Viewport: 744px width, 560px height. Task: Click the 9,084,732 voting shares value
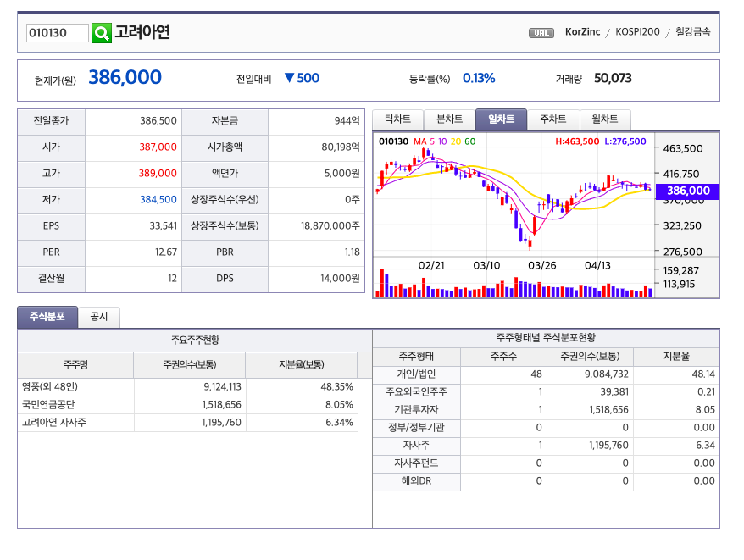click(x=607, y=374)
